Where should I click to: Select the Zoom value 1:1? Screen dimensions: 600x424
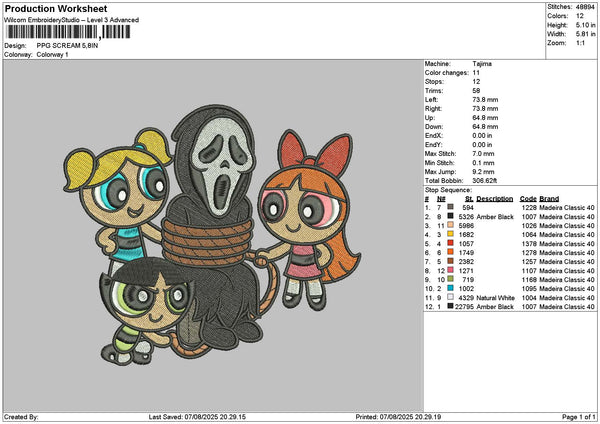580,43
